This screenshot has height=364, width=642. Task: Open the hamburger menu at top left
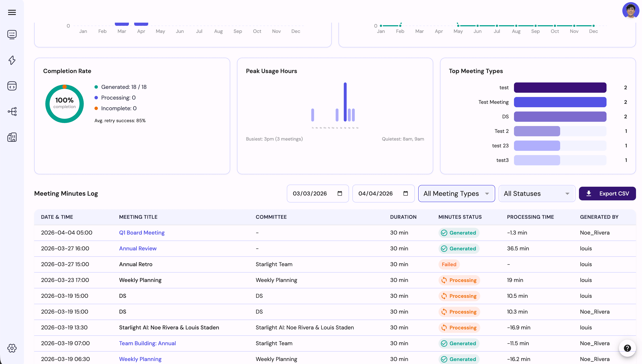[x=12, y=12]
